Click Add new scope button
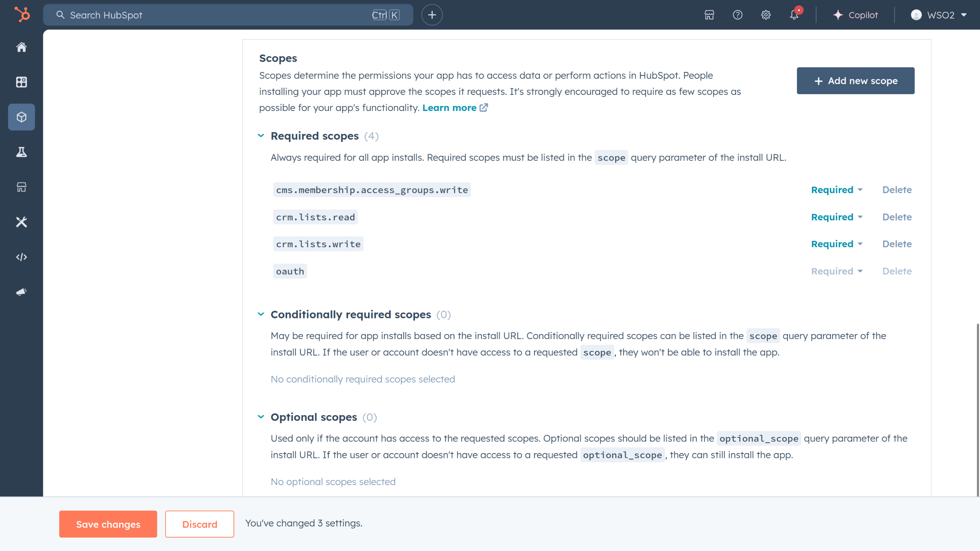980x551 pixels. [855, 81]
